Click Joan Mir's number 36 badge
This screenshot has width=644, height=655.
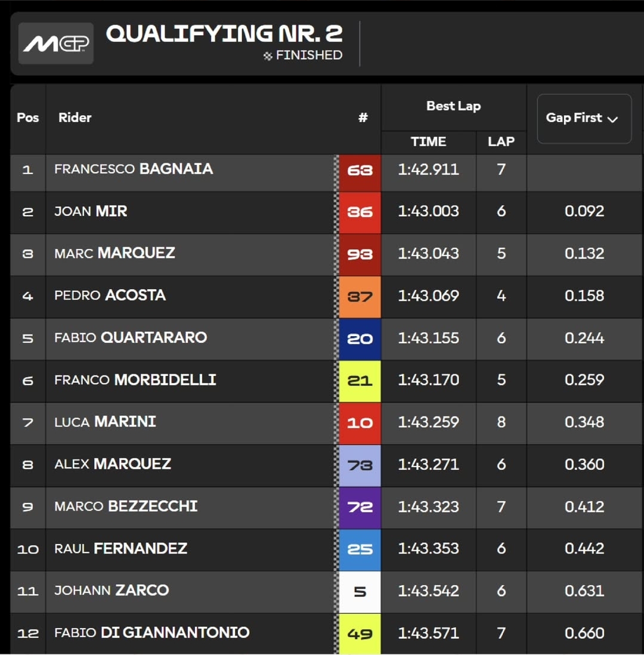tap(360, 212)
